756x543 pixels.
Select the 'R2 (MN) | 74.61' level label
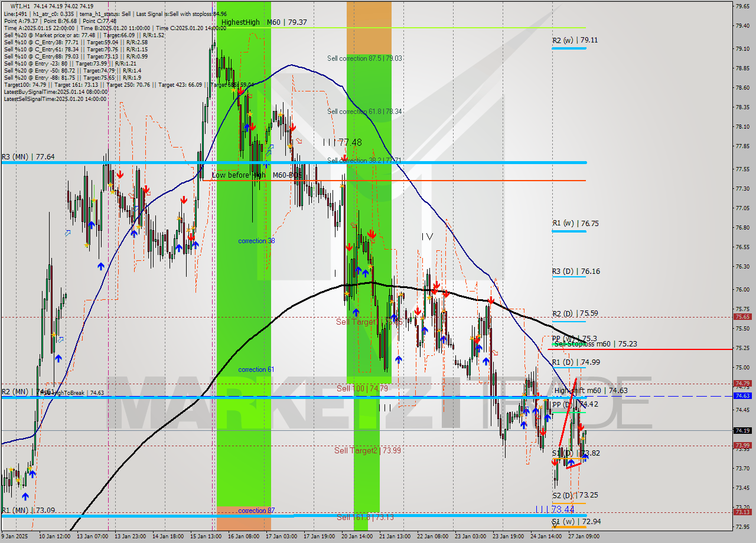pyautogui.click(x=28, y=391)
